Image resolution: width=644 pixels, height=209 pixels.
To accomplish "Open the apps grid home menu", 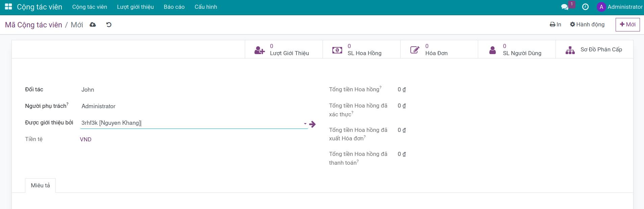I will coord(8,7).
